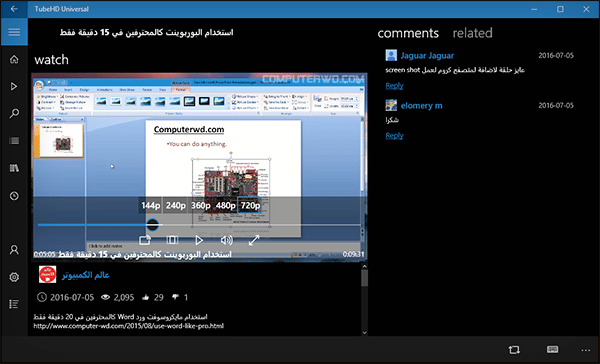Toggle the aspect ratio zoom icon
The width and height of the screenshot is (600, 364).
pos(172,240)
